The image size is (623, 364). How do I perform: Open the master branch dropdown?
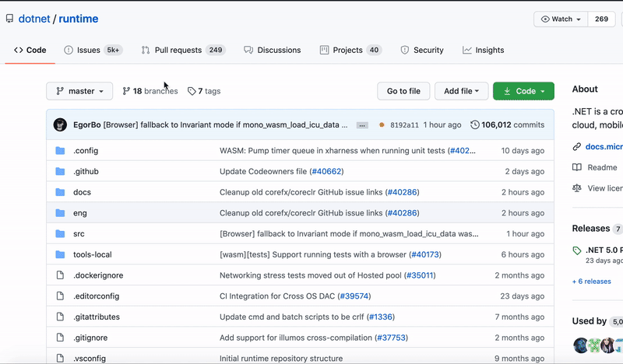point(79,91)
